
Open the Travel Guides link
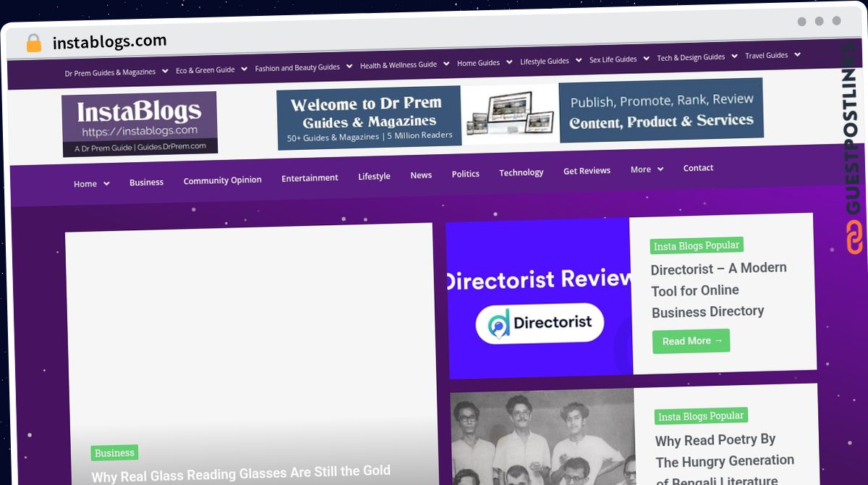click(x=766, y=56)
